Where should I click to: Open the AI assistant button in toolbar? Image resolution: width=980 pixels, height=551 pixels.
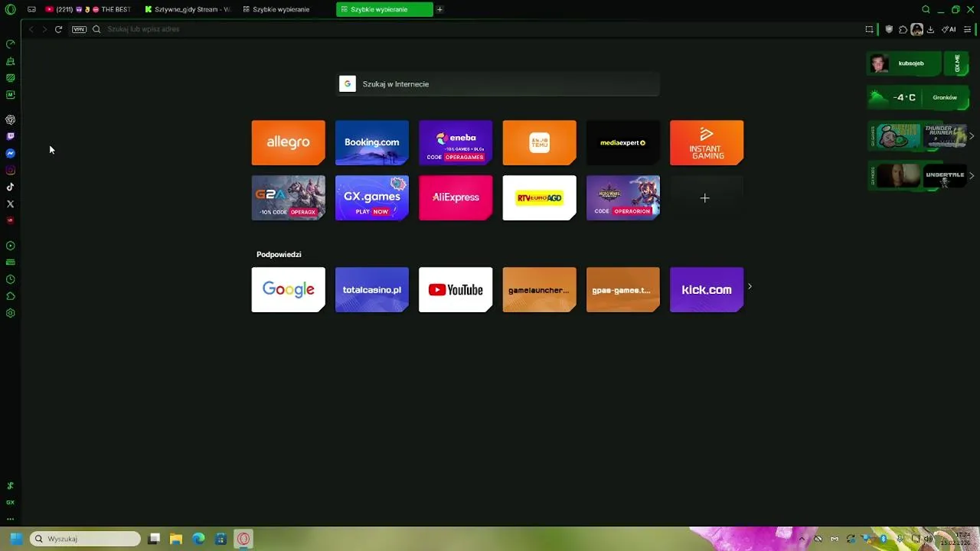click(949, 29)
